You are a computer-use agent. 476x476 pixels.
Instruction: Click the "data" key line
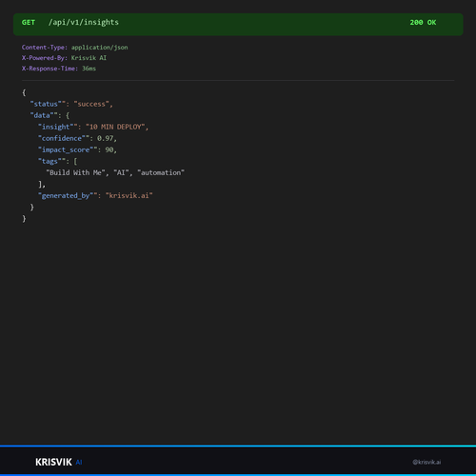point(50,115)
